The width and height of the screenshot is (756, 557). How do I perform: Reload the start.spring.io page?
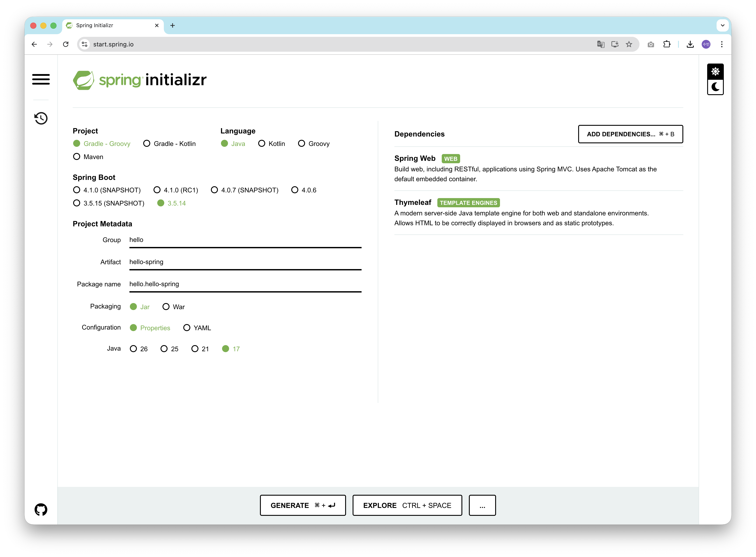(66, 44)
